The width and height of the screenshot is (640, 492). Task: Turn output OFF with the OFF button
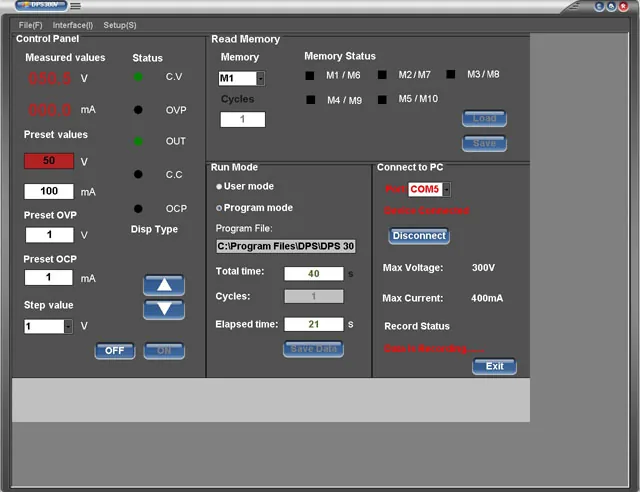[x=115, y=351]
